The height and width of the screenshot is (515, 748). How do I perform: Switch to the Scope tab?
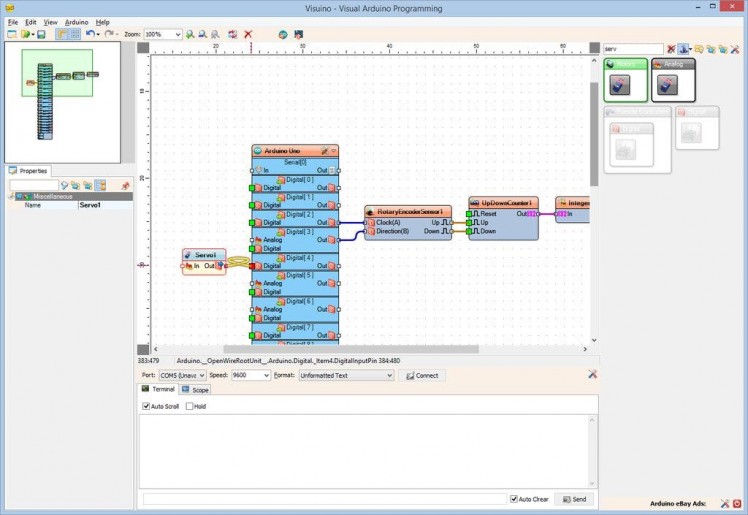tap(196, 389)
